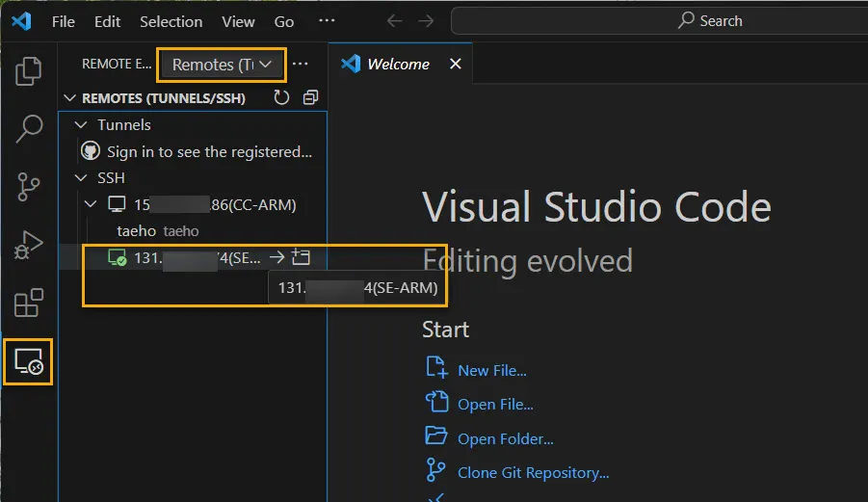
Task: Collapse the Remotes (Tunnels/SSH) section
Action: 69,98
